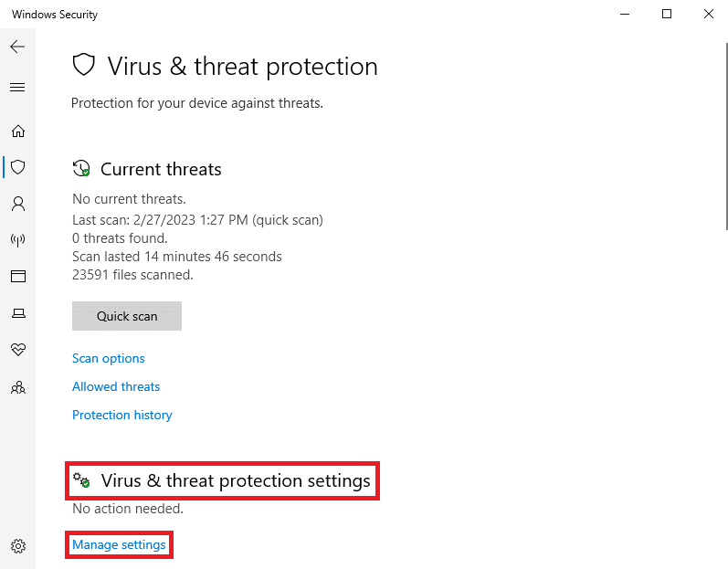This screenshot has width=728, height=569.
Task: Go back with the arrow icon
Action: [x=17, y=47]
